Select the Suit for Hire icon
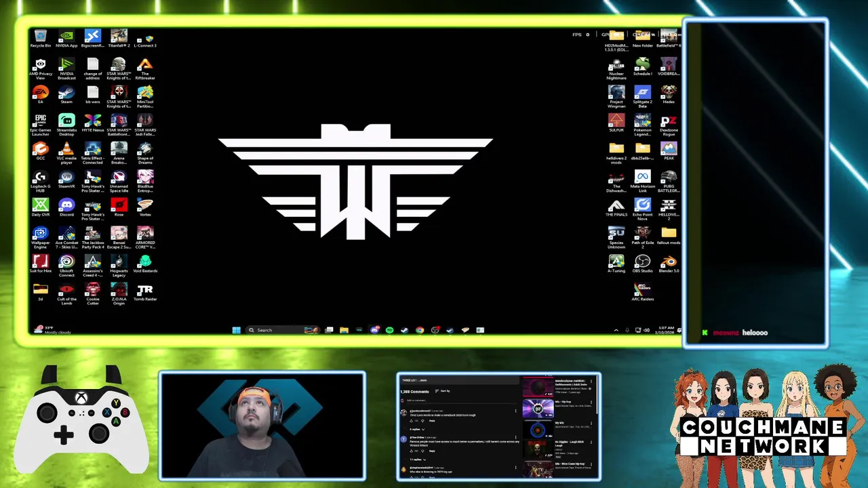 (x=41, y=264)
